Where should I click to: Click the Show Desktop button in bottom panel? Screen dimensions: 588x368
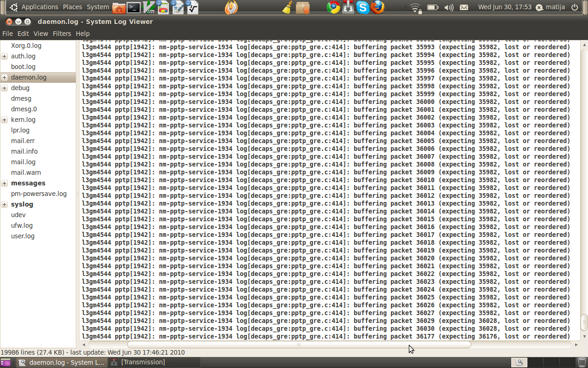point(6,362)
